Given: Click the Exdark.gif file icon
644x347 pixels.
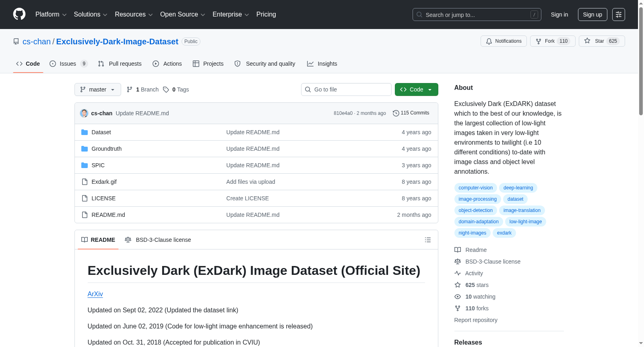Looking at the screenshot, I should point(85,182).
